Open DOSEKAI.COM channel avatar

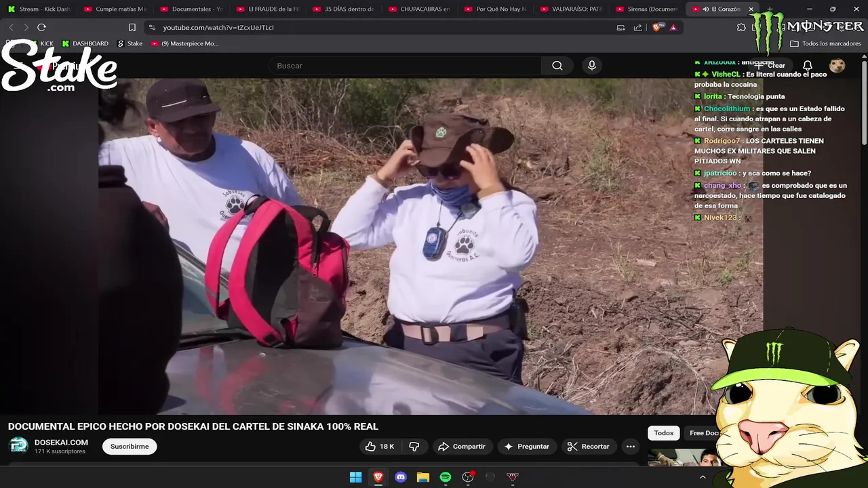(18, 446)
